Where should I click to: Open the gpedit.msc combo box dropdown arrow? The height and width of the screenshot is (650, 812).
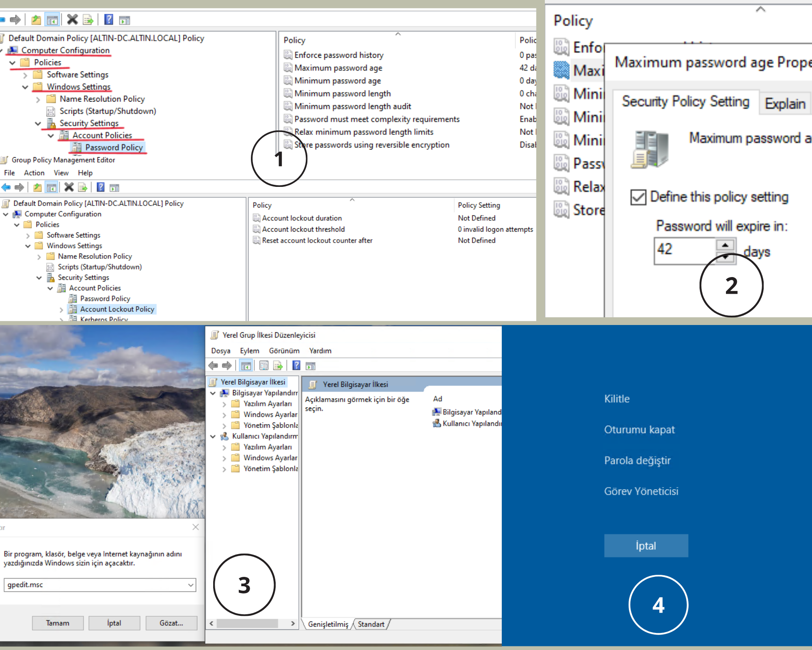pos(190,585)
